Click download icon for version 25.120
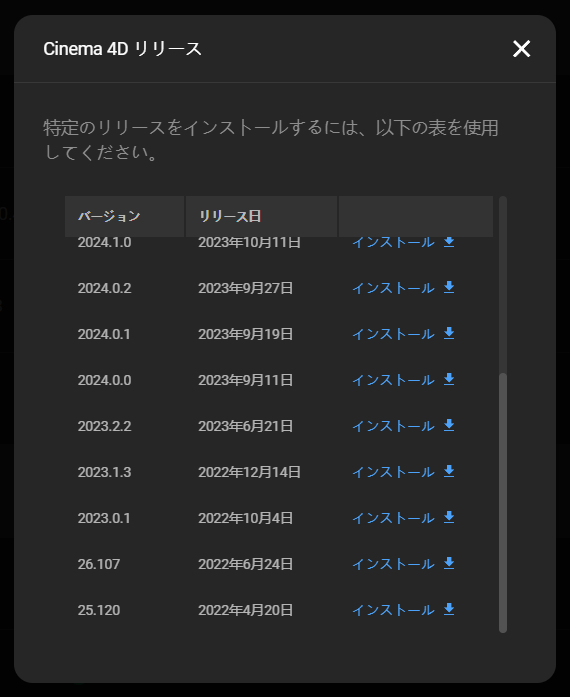The image size is (570, 697). pos(449,609)
